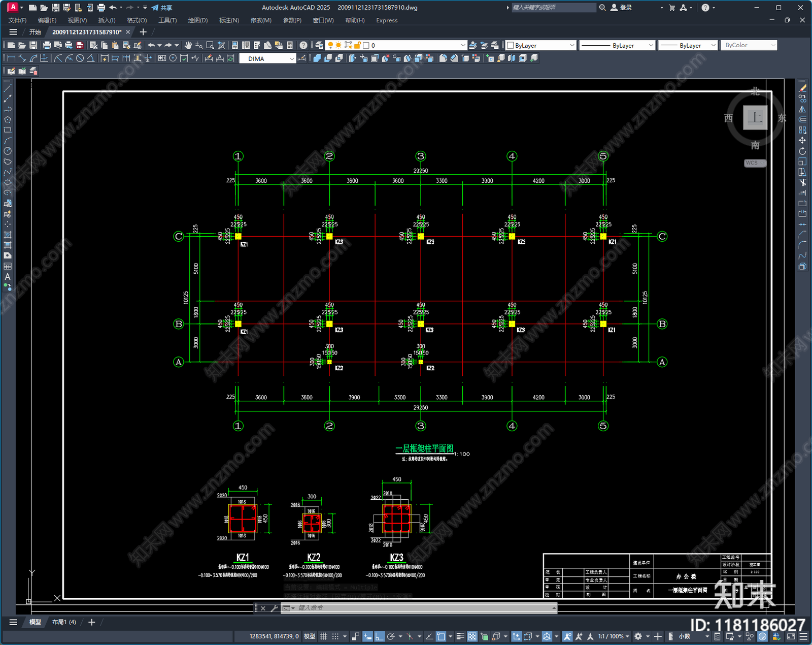Open the Layer Properties Manager icon

pos(319,45)
